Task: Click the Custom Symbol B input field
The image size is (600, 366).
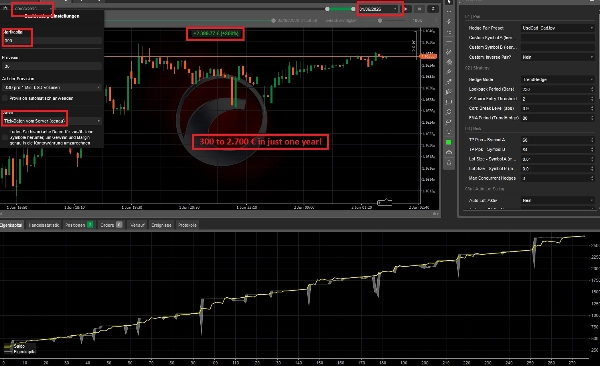Action: pyautogui.click(x=558, y=47)
